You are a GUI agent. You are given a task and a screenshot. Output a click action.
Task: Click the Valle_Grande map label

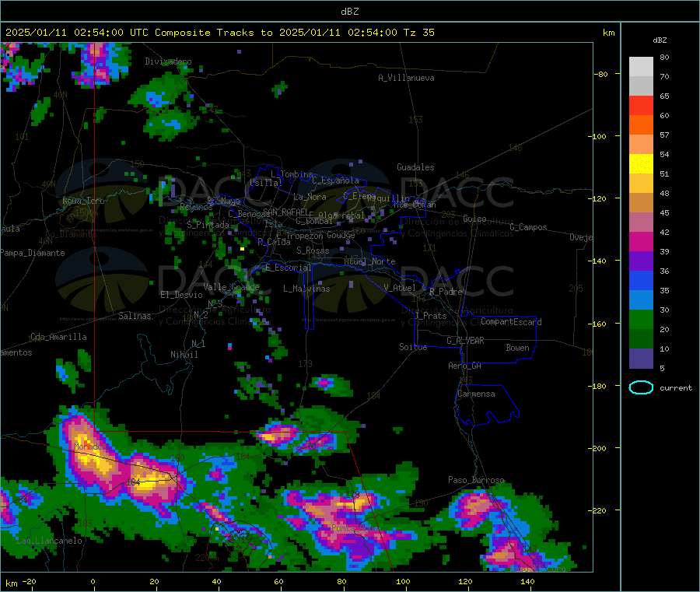coord(231,287)
